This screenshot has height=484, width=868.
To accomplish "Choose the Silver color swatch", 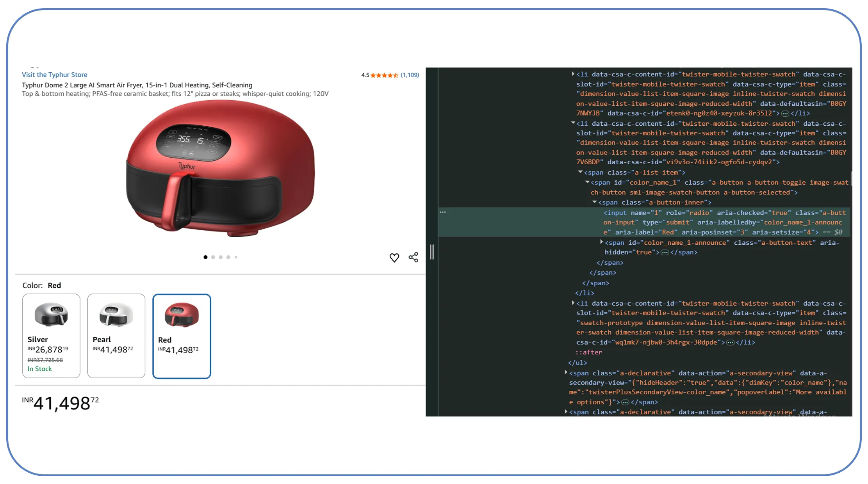I will pyautogui.click(x=51, y=336).
